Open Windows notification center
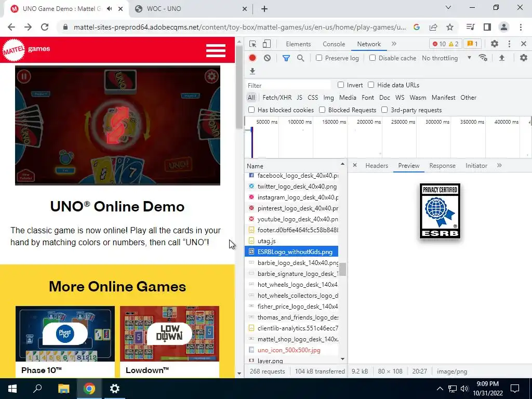Image resolution: width=532 pixels, height=399 pixels. coord(515,389)
